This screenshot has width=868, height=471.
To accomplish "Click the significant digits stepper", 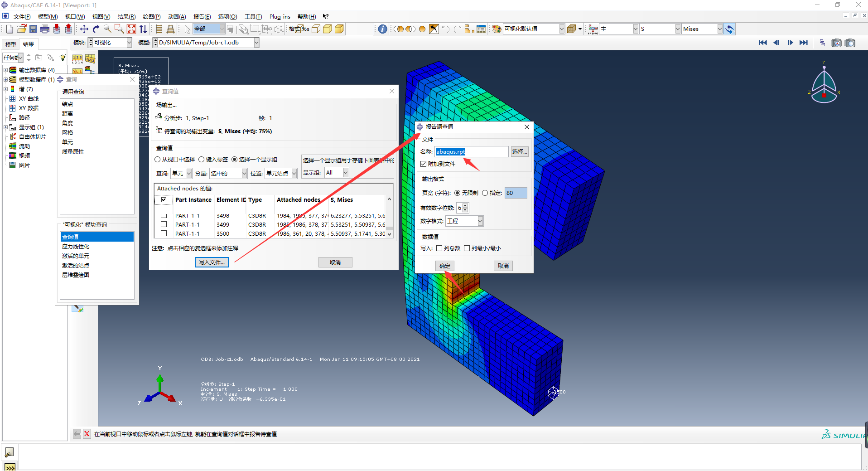I will [465, 208].
